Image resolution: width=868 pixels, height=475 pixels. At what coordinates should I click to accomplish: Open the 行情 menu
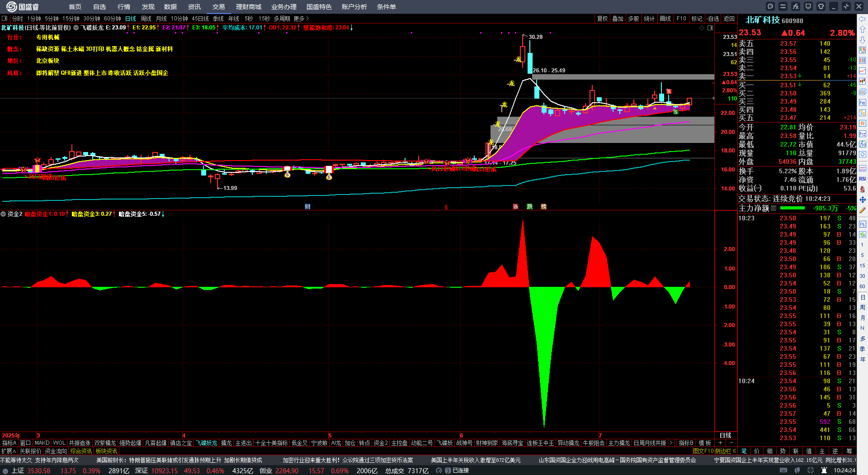click(124, 7)
